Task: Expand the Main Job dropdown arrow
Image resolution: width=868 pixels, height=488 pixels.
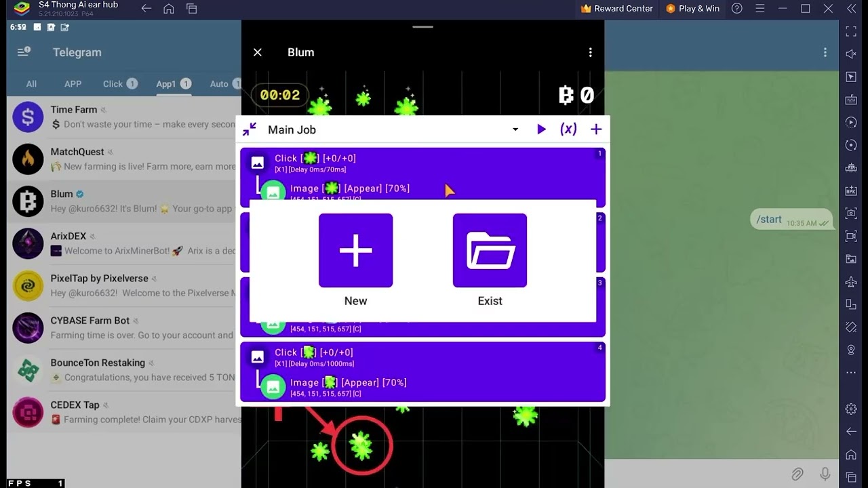Action: (515, 129)
